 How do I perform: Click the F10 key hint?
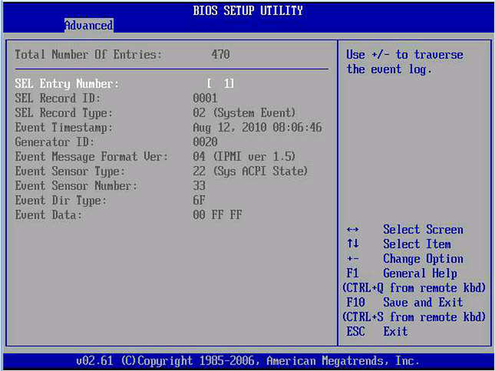click(356, 302)
